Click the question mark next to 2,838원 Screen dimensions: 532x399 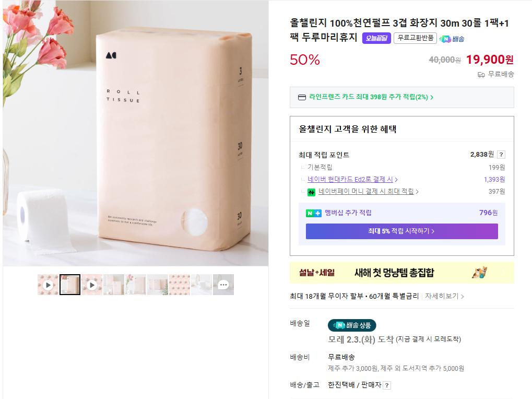[x=501, y=155]
